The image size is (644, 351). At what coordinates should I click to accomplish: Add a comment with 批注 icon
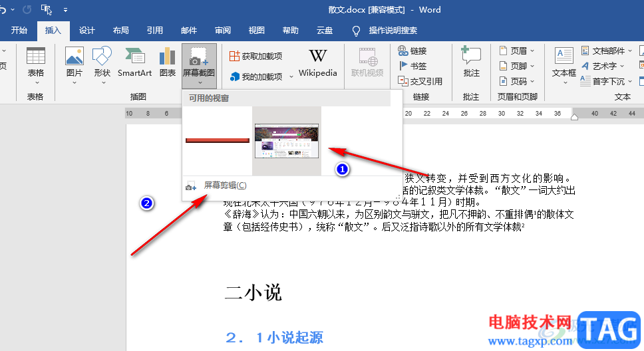pos(471,55)
